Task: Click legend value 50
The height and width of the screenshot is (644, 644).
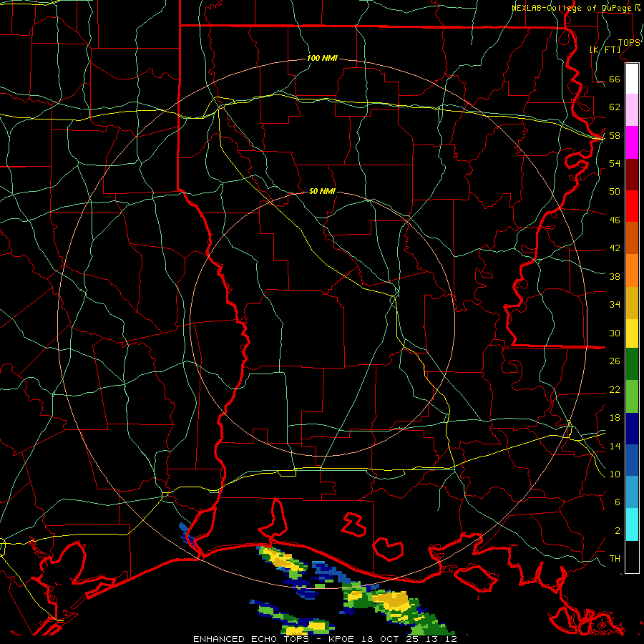Action: [x=615, y=191]
